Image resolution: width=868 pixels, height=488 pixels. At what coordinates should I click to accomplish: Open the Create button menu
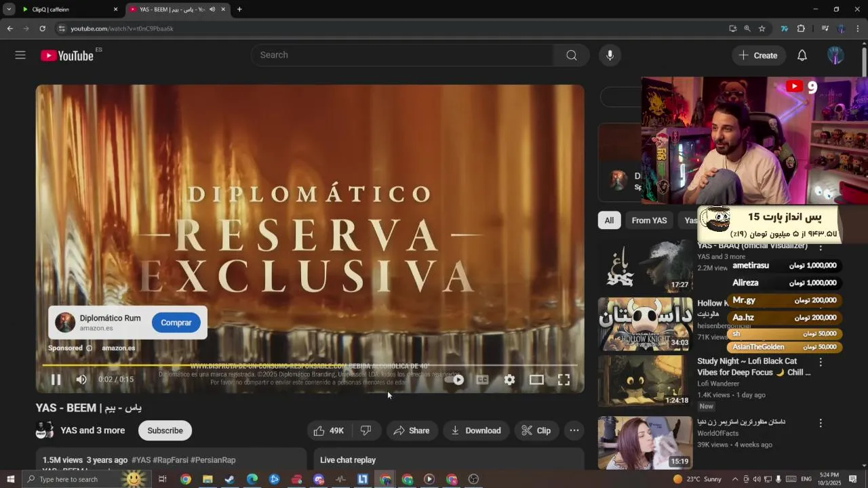(x=759, y=56)
